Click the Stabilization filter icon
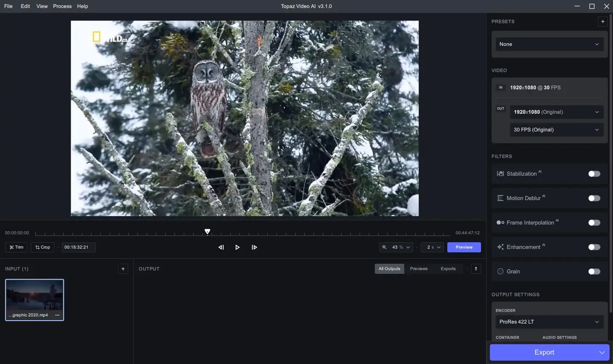Image resolution: width=613 pixels, height=364 pixels. click(x=500, y=173)
